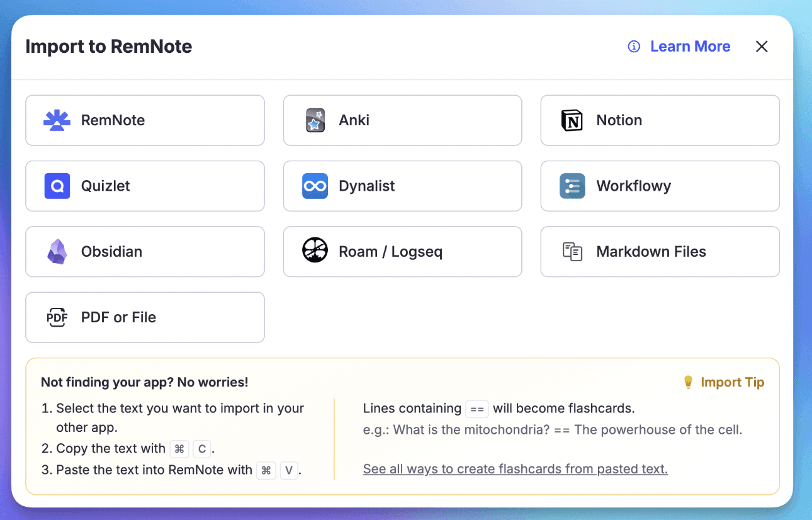
Task: Select Workflowy import
Action: (x=660, y=186)
